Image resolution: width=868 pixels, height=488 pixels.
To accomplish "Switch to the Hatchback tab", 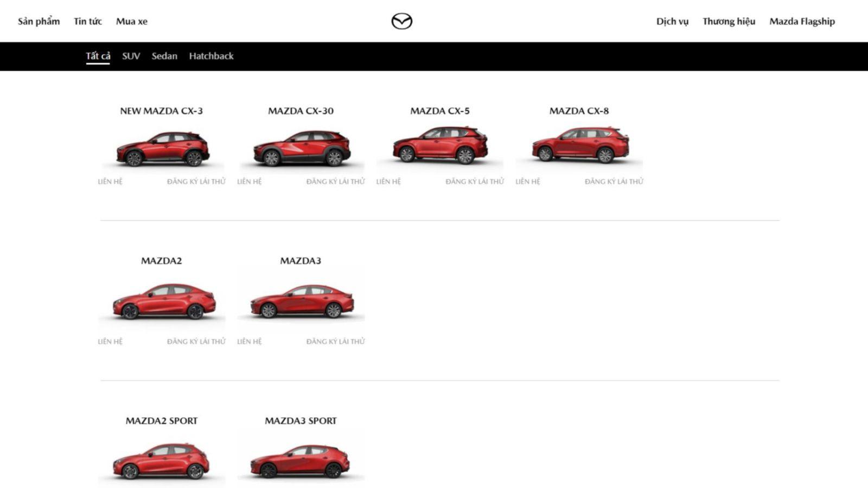I will tap(211, 55).
